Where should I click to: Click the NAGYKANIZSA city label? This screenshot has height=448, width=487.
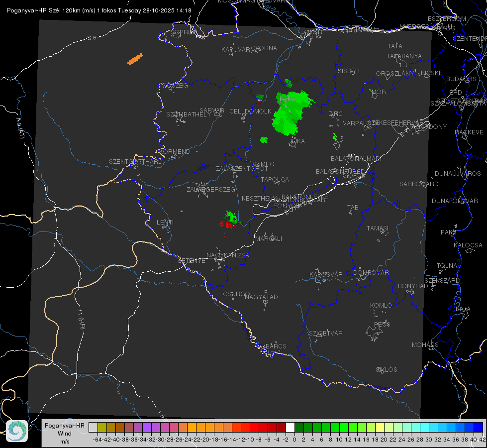228,255
